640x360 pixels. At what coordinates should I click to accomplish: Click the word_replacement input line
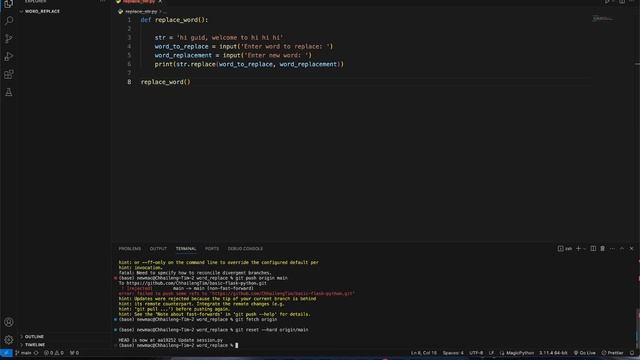pos(233,55)
